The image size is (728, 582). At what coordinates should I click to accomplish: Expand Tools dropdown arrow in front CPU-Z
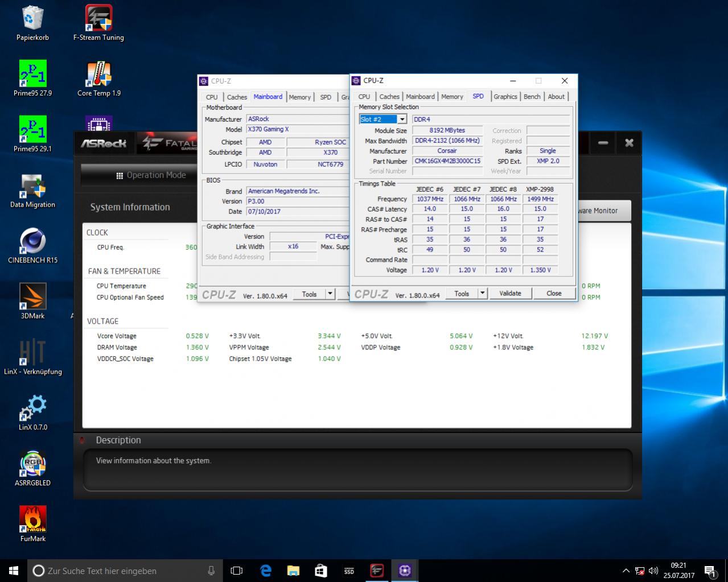pyautogui.click(x=483, y=294)
